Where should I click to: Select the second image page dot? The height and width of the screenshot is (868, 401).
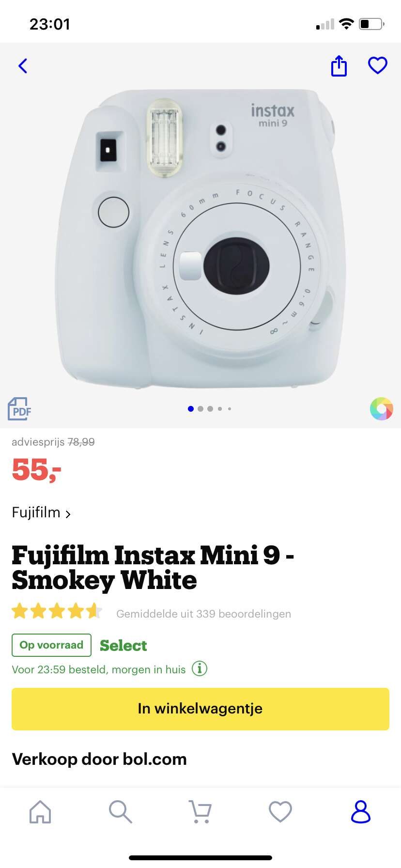tap(200, 409)
